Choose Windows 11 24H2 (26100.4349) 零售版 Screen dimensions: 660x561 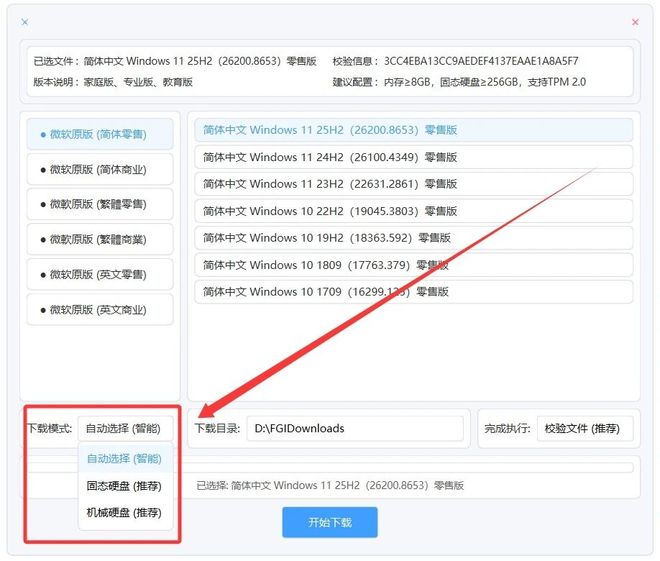(x=413, y=157)
